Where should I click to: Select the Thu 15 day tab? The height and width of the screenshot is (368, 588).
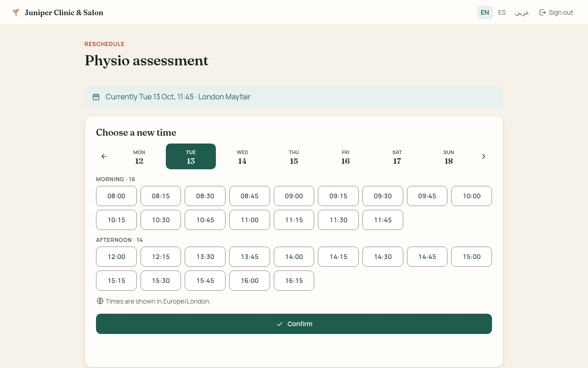[294, 156]
